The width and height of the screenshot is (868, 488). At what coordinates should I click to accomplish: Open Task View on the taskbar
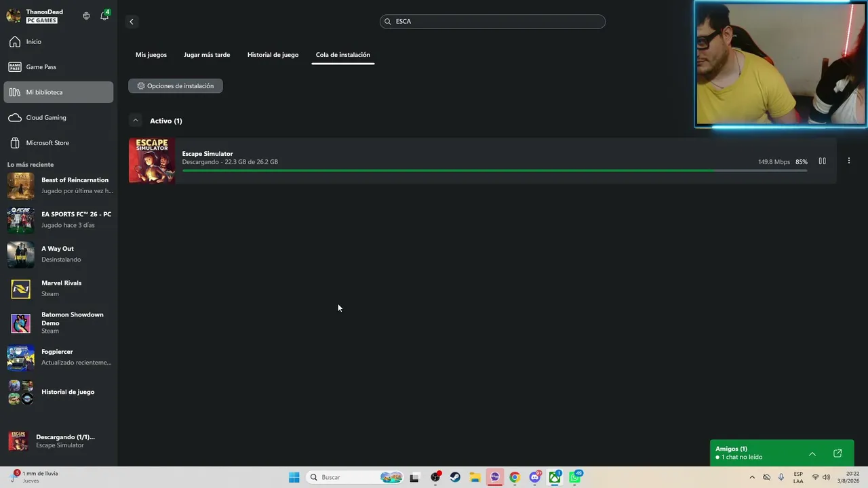click(414, 477)
